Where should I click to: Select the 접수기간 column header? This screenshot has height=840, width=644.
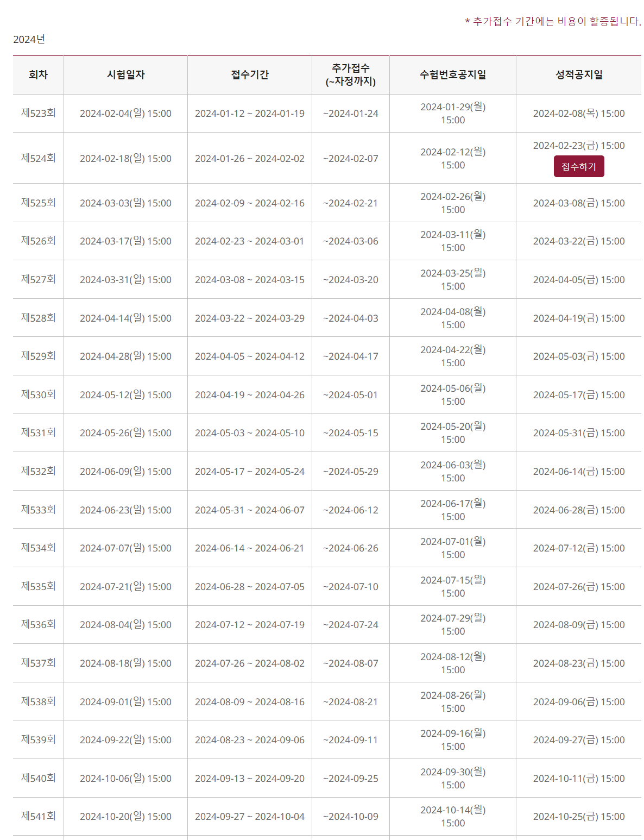[x=250, y=74]
